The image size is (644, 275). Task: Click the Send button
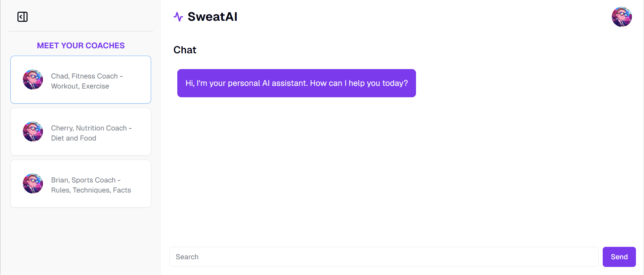619,257
